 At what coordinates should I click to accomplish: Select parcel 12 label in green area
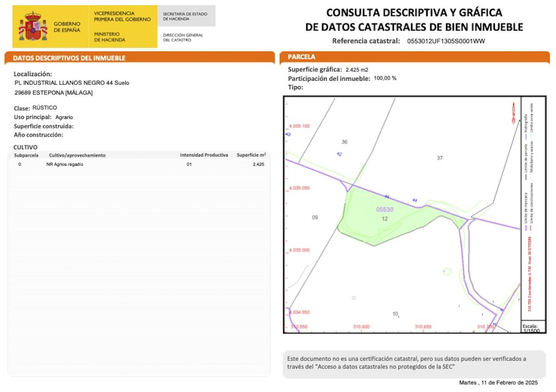point(385,218)
